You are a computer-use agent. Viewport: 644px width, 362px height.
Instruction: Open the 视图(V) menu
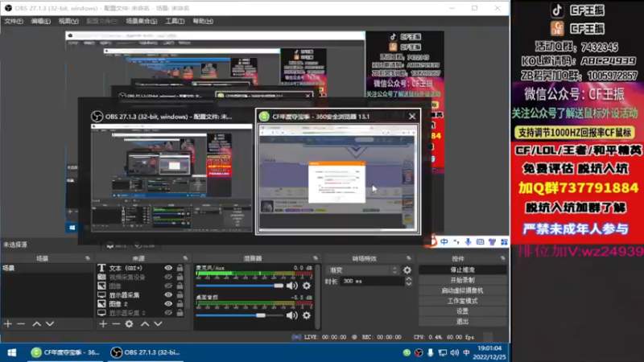[x=68, y=21]
